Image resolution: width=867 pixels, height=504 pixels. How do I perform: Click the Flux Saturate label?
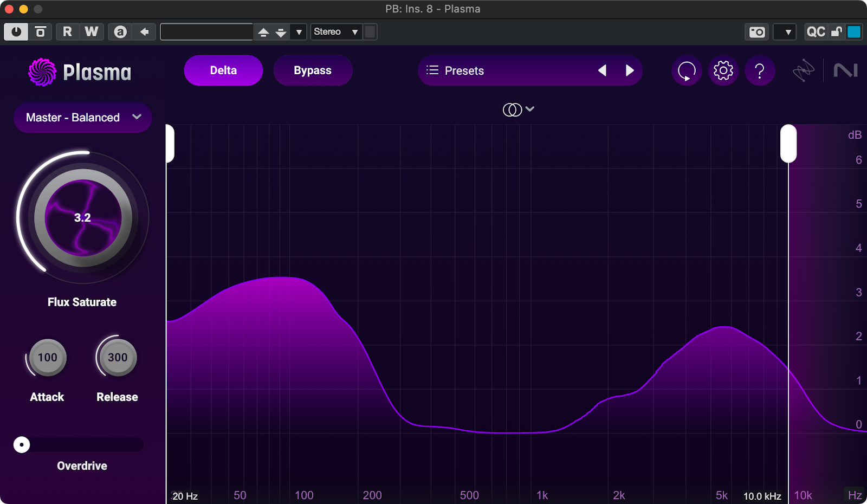click(x=82, y=302)
